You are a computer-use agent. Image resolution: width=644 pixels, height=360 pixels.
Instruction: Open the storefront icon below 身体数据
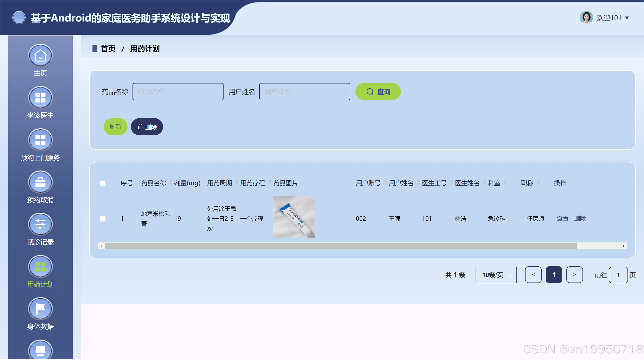pyautogui.click(x=40, y=350)
